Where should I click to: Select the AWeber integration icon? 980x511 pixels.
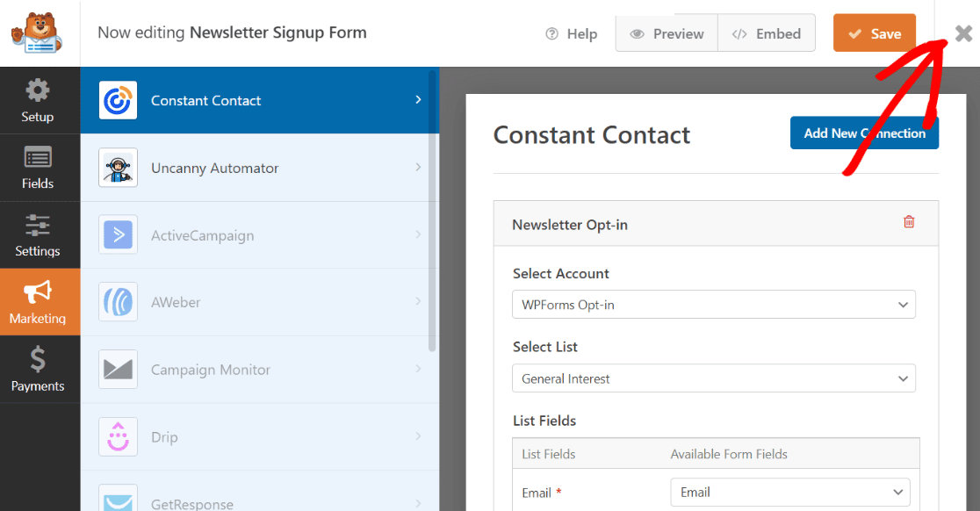coord(117,302)
